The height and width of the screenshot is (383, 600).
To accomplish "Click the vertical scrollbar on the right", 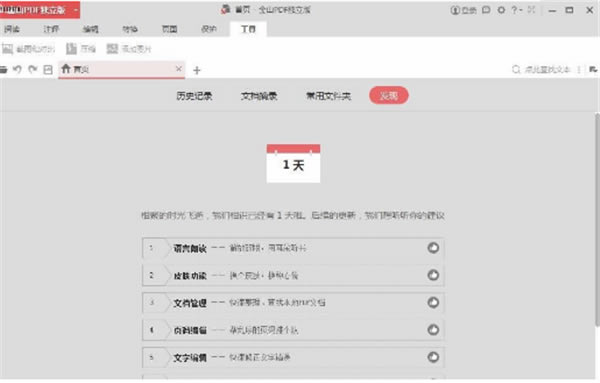I will pyautogui.click(x=597, y=220).
